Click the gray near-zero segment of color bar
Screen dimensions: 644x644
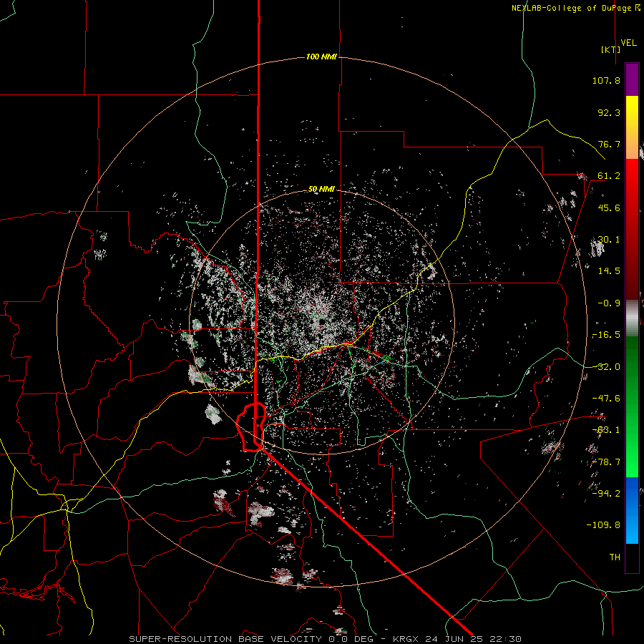[632, 316]
